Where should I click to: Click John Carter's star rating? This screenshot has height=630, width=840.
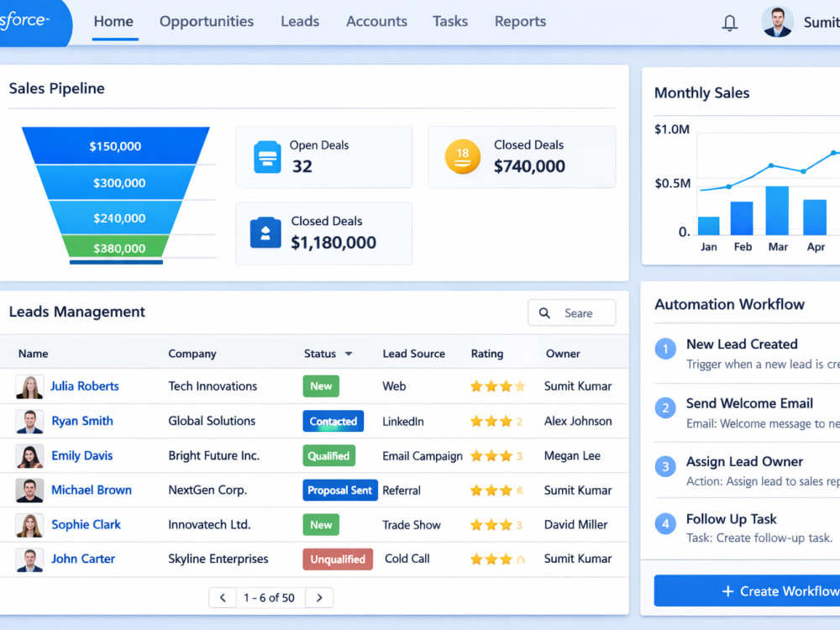point(497,559)
